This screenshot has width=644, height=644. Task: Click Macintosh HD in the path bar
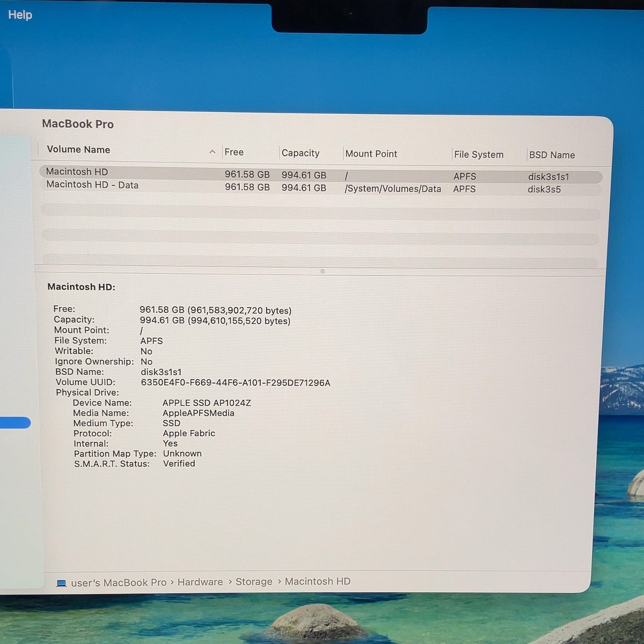tap(318, 581)
